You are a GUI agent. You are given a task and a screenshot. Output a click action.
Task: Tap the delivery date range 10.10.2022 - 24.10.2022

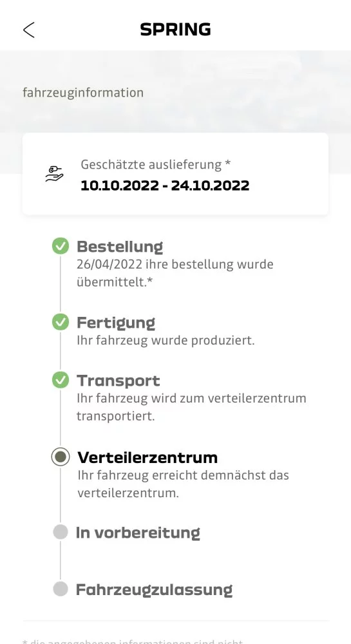pyautogui.click(x=165, y=185)
